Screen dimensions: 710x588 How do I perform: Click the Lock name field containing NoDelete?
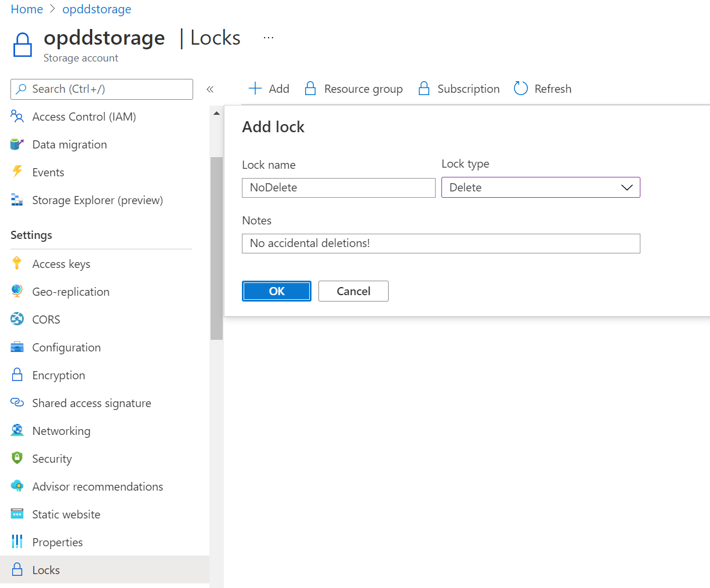pos(339,188)
